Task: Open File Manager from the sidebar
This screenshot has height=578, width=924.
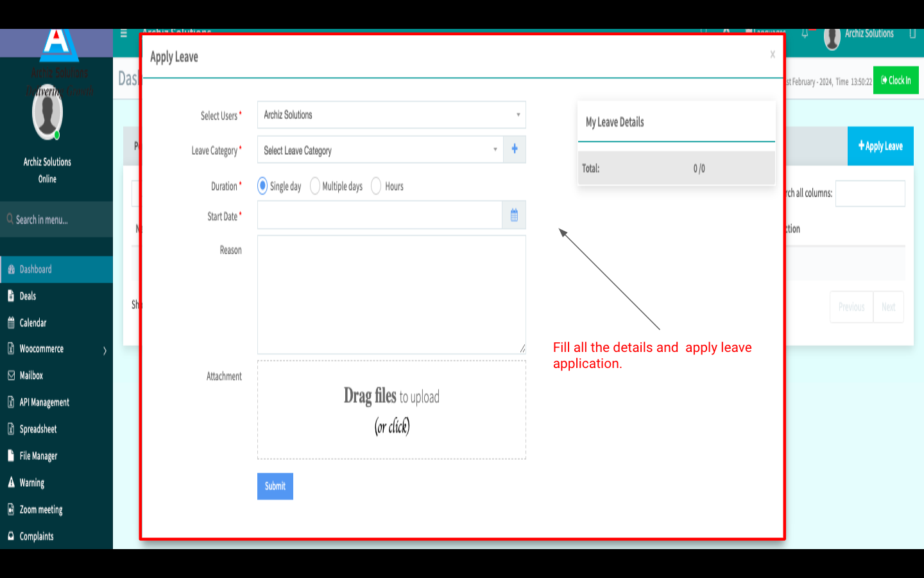Action: click(38, 456)
